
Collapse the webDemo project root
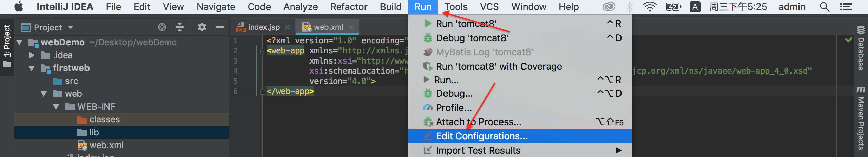pos(20,42)
